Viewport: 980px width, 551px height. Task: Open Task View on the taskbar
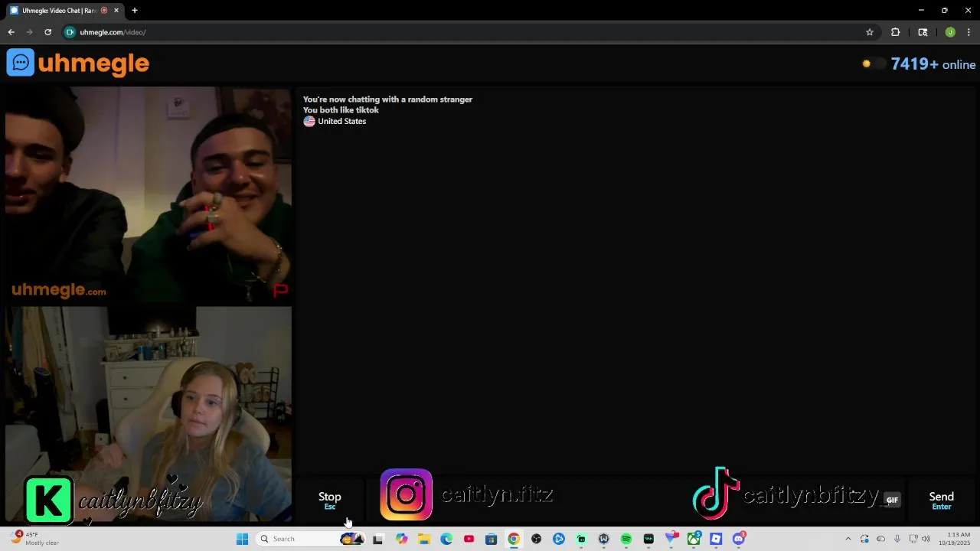coord(377,539)
